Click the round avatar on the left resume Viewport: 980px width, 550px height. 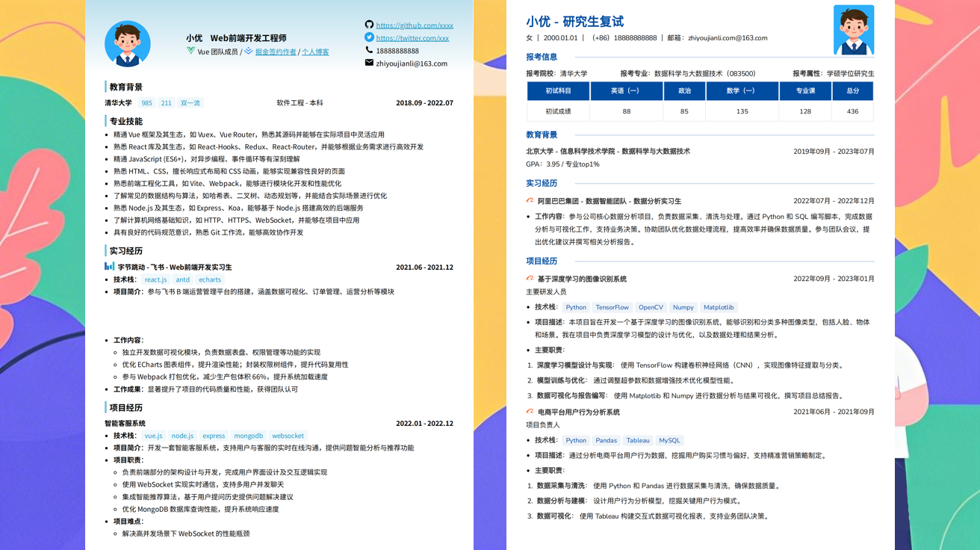click(x=128, y=44)
